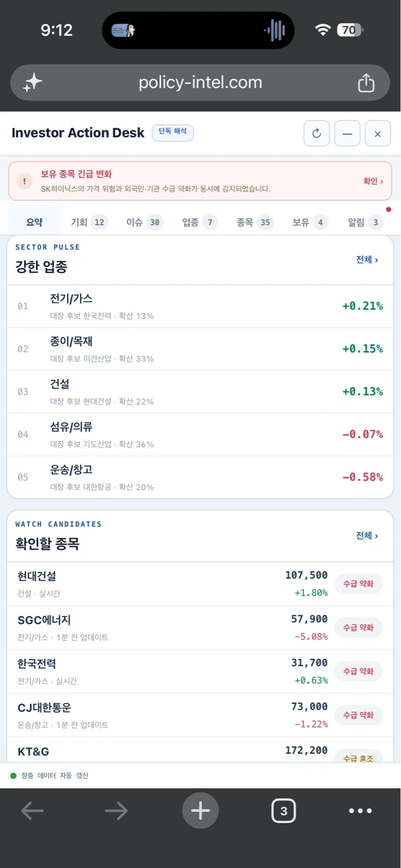
Task: Open the tab switcher showing 3 tabs
Action: click(283, 811)
